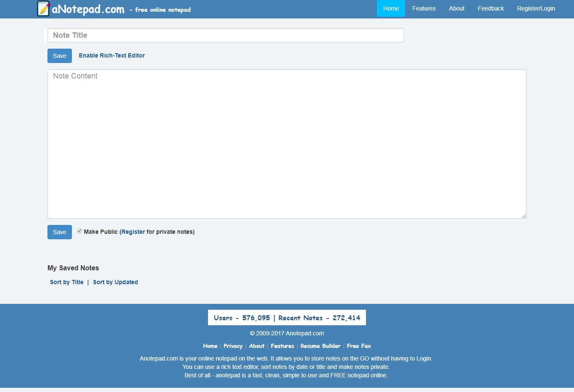Open the Register/Login page
Viewport: 574px width, 392px height.
click(536, 8)
